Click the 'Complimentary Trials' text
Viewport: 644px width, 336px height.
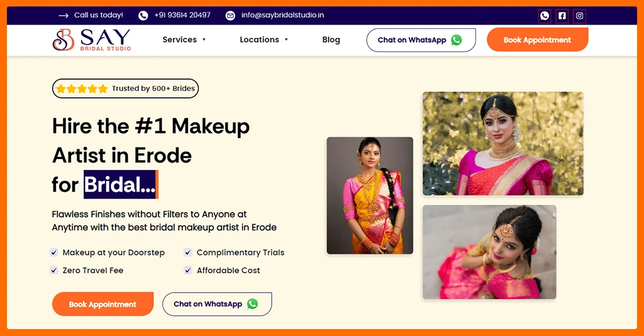pyautogui.click(x=241, y=252)
